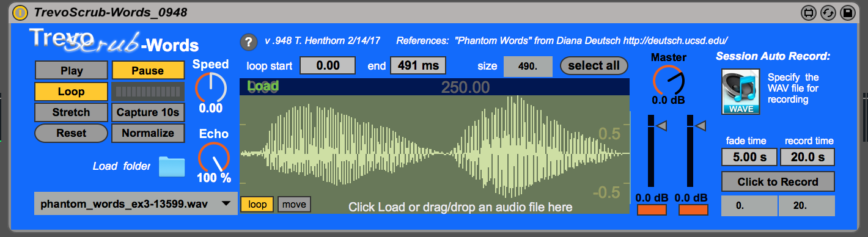Click the Normalize button
This screenshot has height=237, width=868.
click(x=148, y=133)
